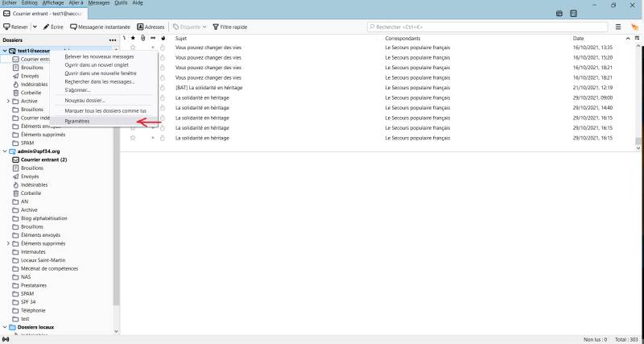Open the Tasks tab icon

coord(573,14)
